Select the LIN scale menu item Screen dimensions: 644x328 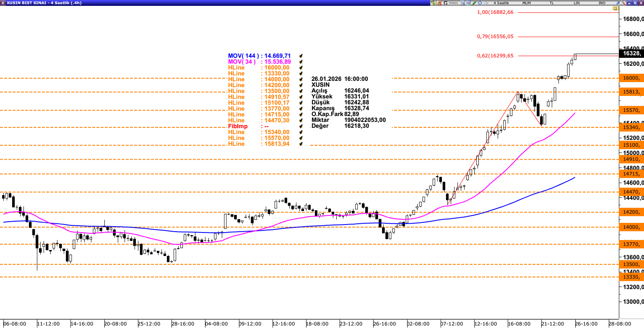coord(577,3)
